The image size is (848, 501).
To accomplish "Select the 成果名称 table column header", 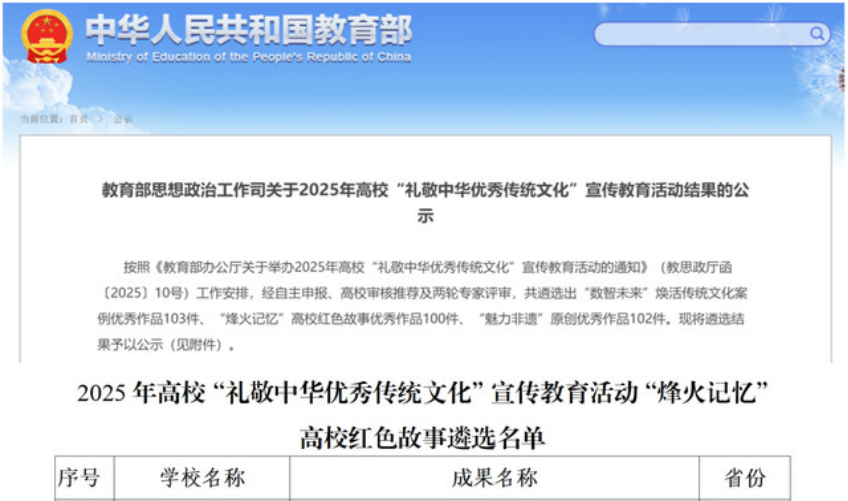I will [x=494, y=478].
